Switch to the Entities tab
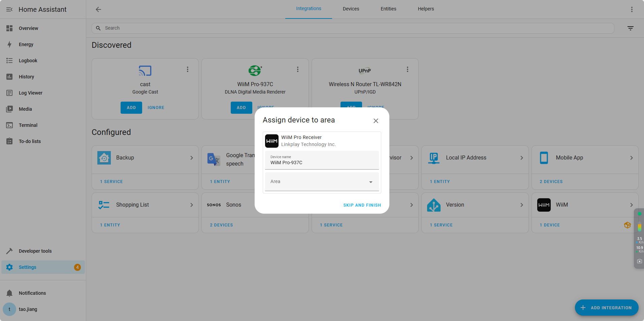The height and width of the screenshot is (321, 644). pyautogui.click(x=388, y=9)
